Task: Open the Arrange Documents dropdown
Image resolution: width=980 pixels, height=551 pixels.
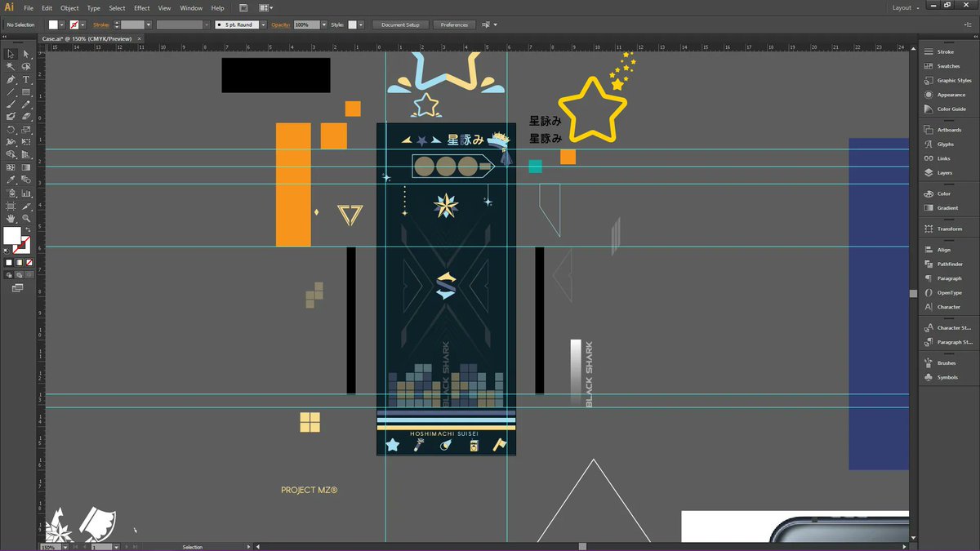Action: pos(266,7)
